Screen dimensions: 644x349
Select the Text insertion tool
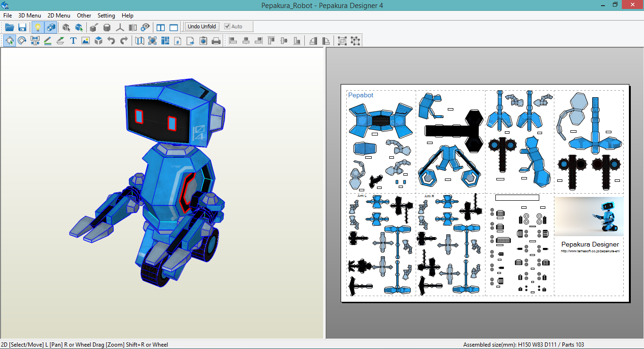73,41
